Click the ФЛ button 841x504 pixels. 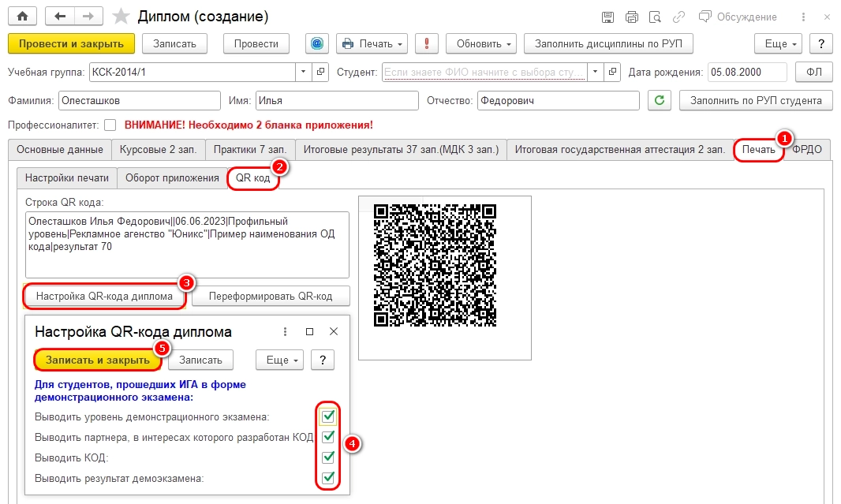[813, 72]
